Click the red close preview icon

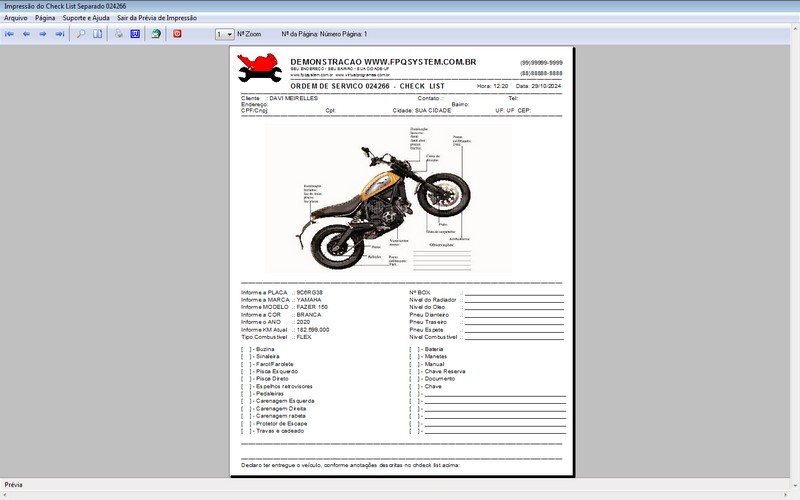(x=177, y=34)
